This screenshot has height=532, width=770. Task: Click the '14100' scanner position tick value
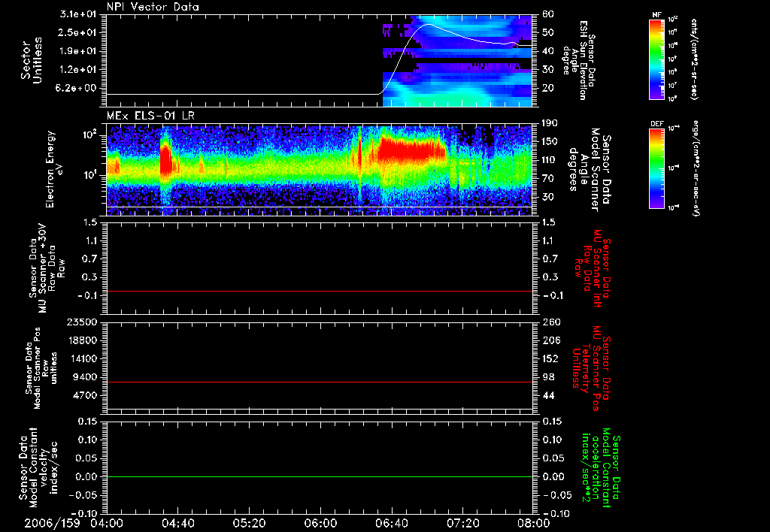[83, 358]
